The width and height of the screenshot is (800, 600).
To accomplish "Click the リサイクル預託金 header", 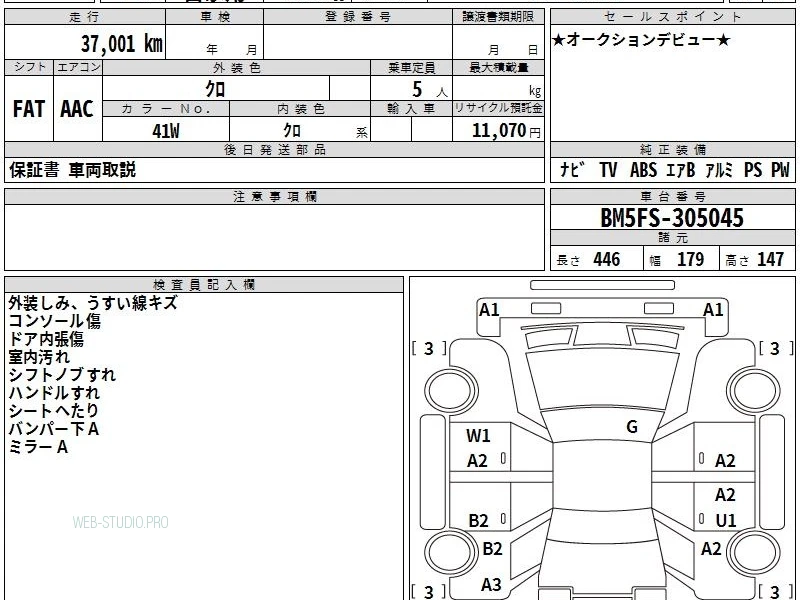I will tap(498, 108).
